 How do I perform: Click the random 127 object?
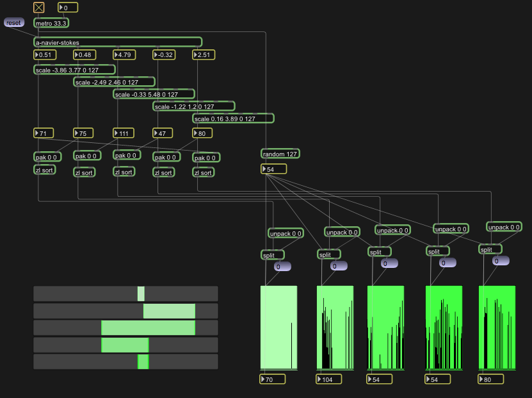(280, 154)
